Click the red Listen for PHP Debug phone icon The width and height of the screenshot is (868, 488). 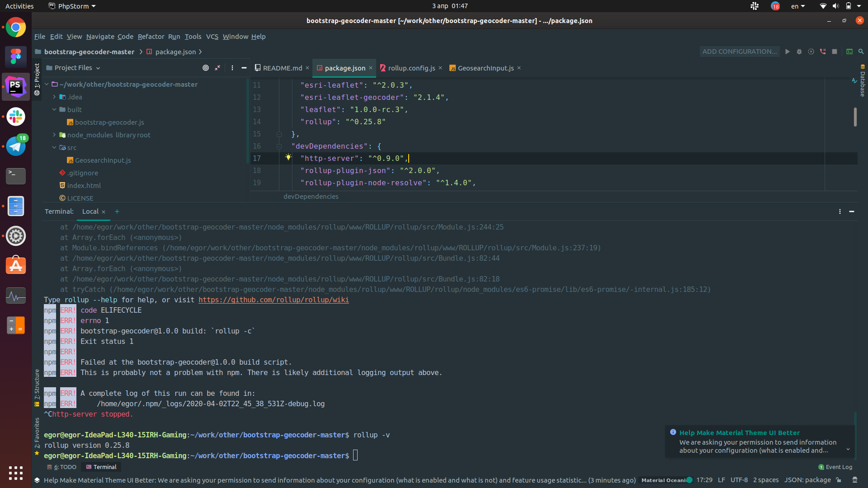point(823,52)
